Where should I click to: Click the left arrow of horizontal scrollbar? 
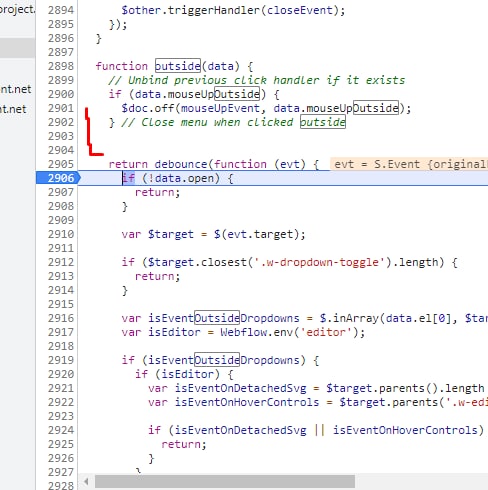[x=86, y=481]
